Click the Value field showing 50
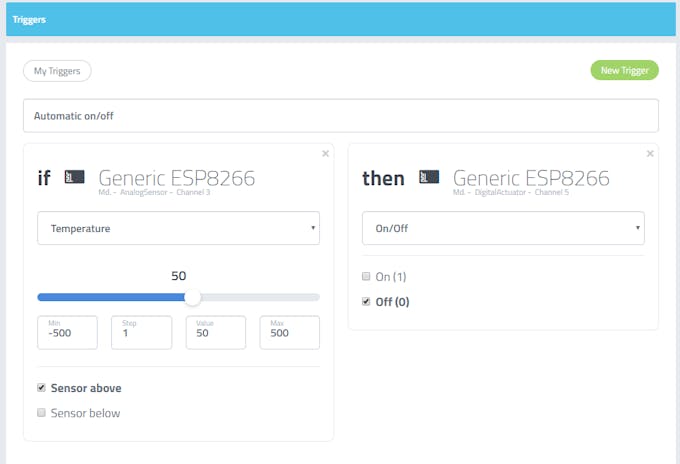Screen dimensions: 680x464 (216, 333)
